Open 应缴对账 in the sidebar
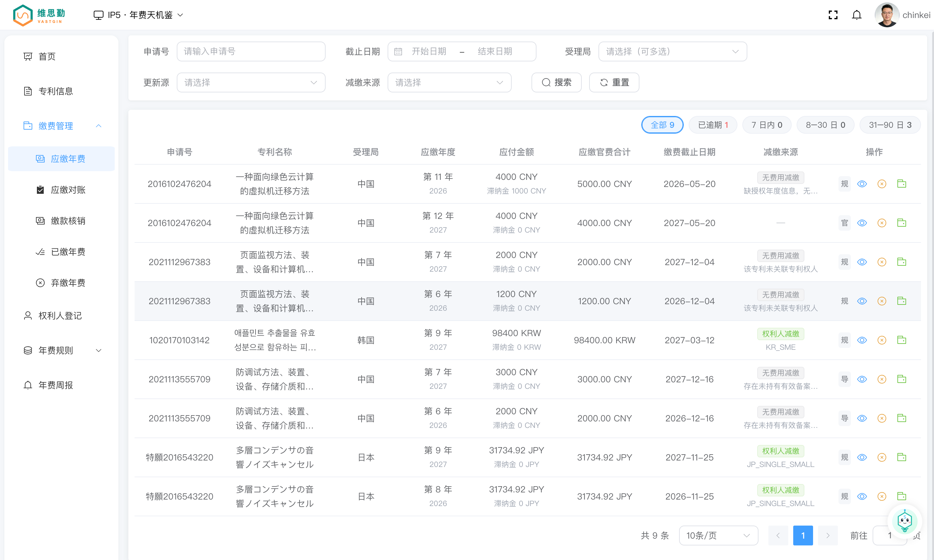 tap(61, 190)
